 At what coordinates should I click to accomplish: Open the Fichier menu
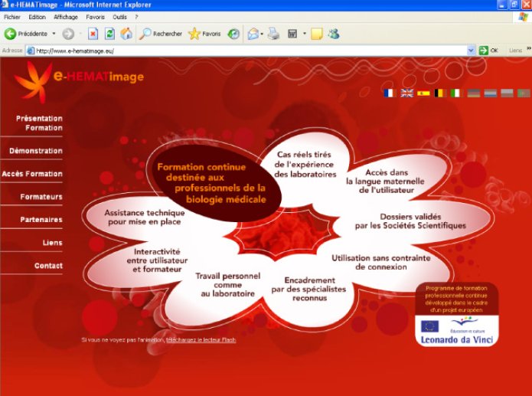pyautogui.click(x=12, y=17)
